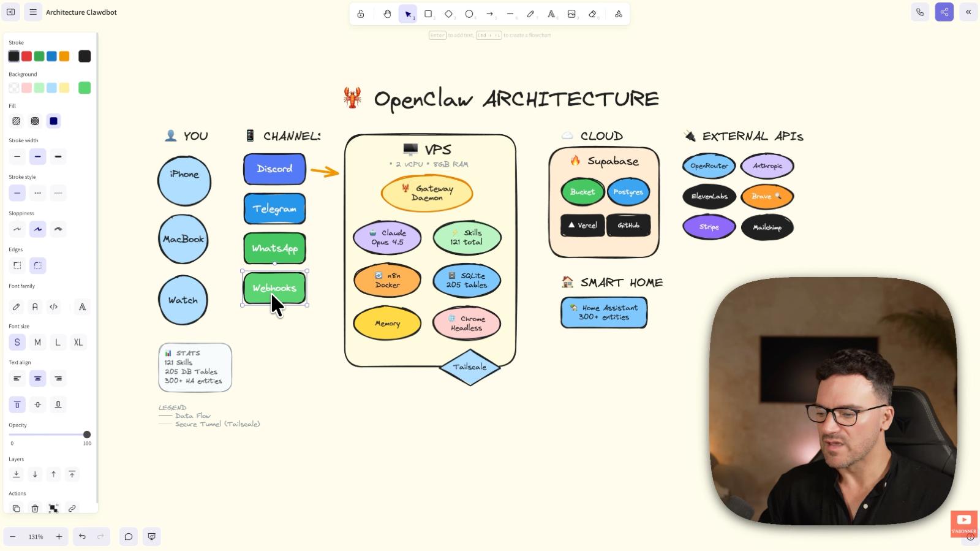Send selected element to back layer
980x551 pixels.
[x=17, y=474]
